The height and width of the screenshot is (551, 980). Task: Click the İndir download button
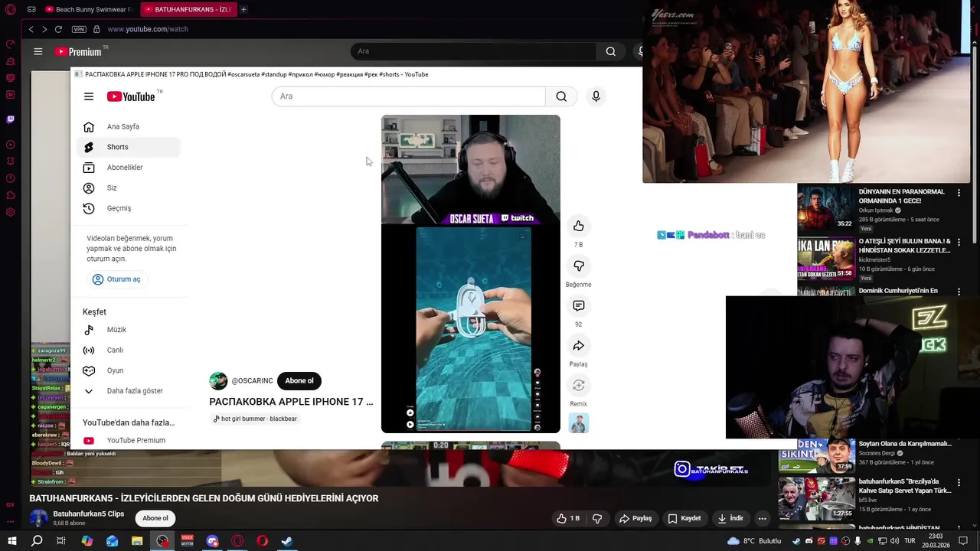point(730,518)
